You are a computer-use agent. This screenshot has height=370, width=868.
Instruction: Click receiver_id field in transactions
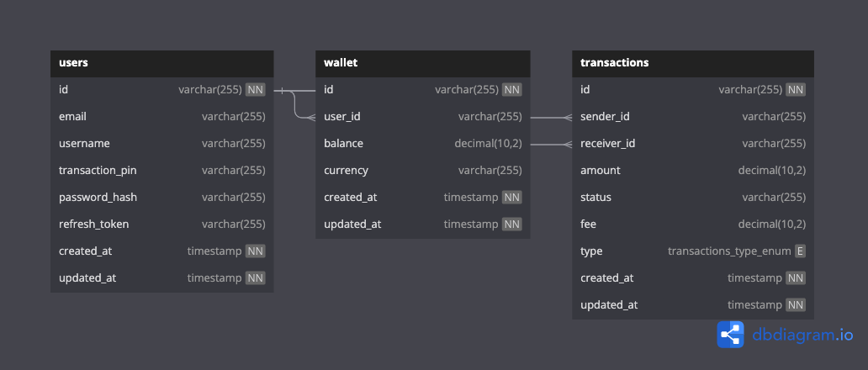[x=692, y=144]
